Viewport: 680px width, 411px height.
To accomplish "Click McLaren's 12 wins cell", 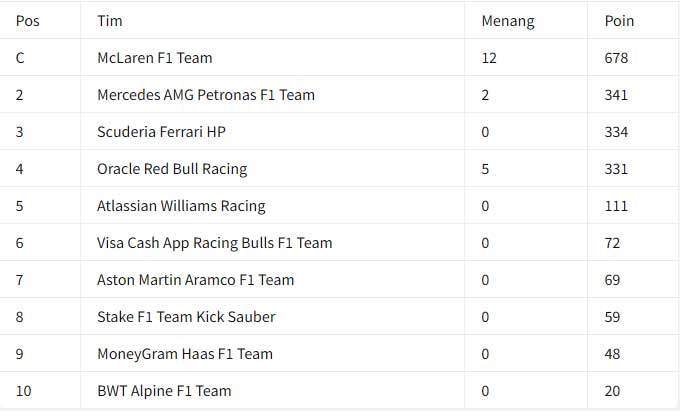I will (x=489, y=58).
